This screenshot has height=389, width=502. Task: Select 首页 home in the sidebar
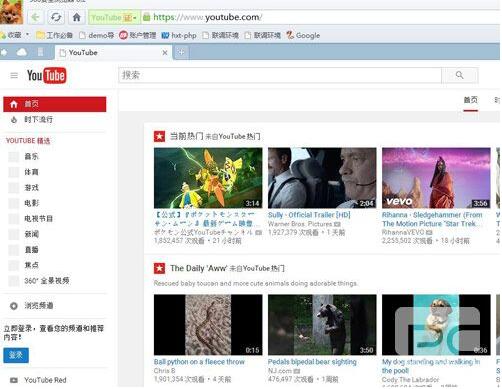[x=55, y=104]
